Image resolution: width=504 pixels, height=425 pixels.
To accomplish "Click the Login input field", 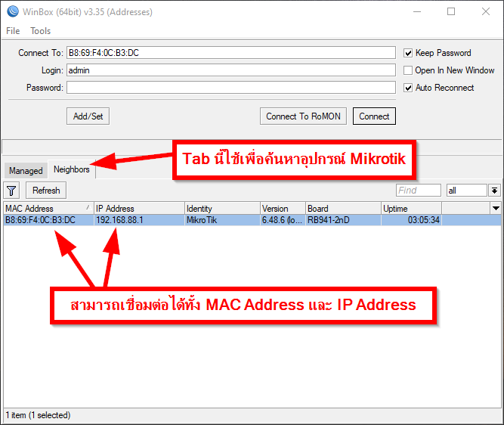I will pos(231,70).
